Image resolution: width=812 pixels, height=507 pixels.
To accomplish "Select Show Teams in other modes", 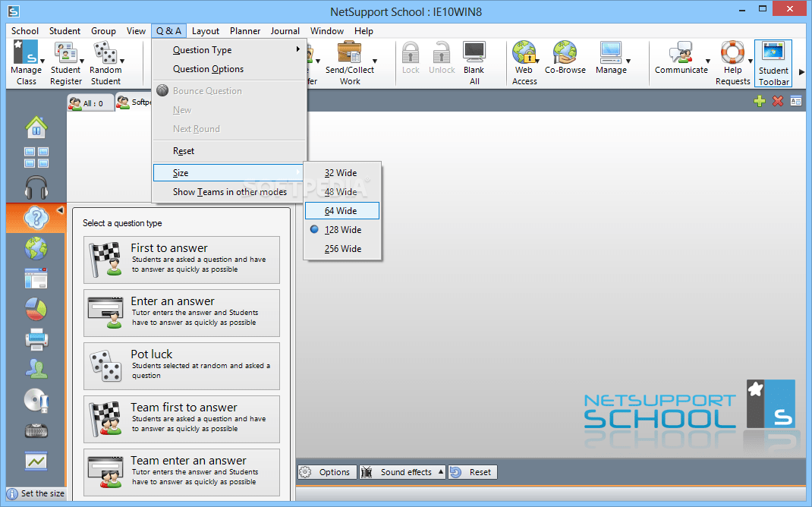I will point(229,192).
